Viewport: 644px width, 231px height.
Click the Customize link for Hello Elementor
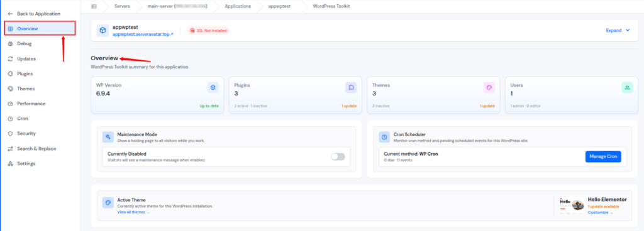pyautogui.click(x=600, y=213)
